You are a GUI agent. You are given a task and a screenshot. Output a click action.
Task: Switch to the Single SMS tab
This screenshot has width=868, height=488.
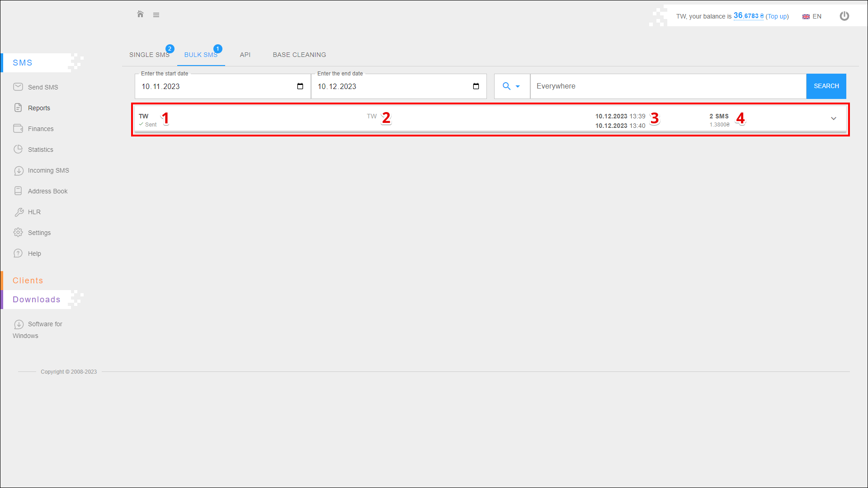149,55
